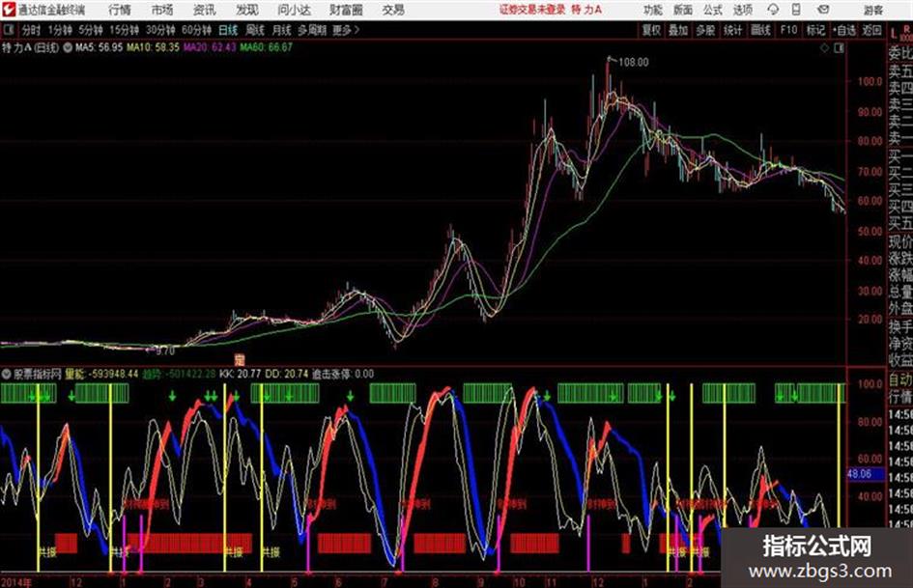Viewport: 913px width, 588px height.
Task: Open main chart indicator dropdown beside 特力A(日线)
Action: 68,47
